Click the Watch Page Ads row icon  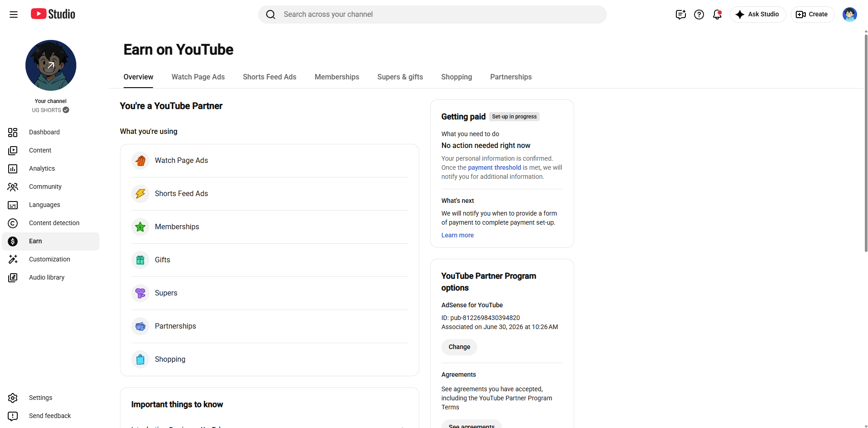(x=140, y=161)
